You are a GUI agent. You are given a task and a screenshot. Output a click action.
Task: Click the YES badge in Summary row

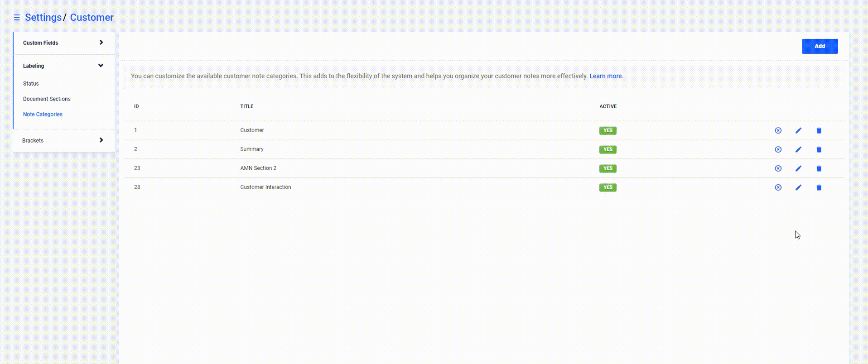point(608,149)
